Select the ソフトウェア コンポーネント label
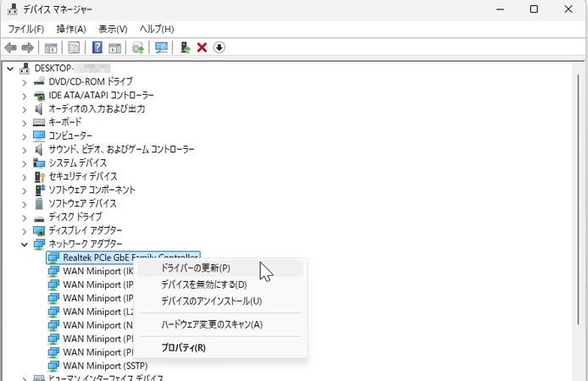Image resolution: width=588 pixels, height=381 pixels. (x=92, y=190)
